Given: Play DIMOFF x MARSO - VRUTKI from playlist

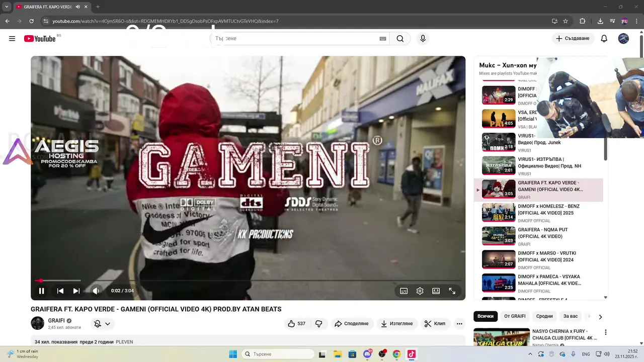Looking at the screenshot, I should (538, 260).
